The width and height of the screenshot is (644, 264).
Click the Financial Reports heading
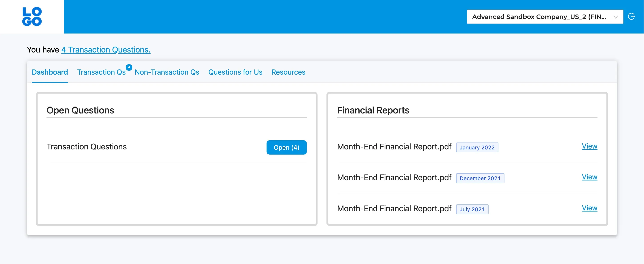click(373, 110)
